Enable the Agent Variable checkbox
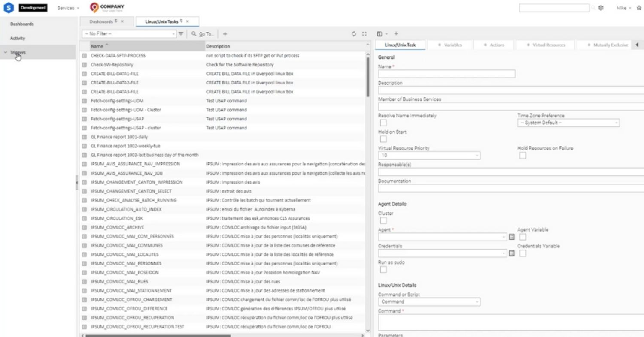Screen dimensions: 644x337 coord(522,237)
